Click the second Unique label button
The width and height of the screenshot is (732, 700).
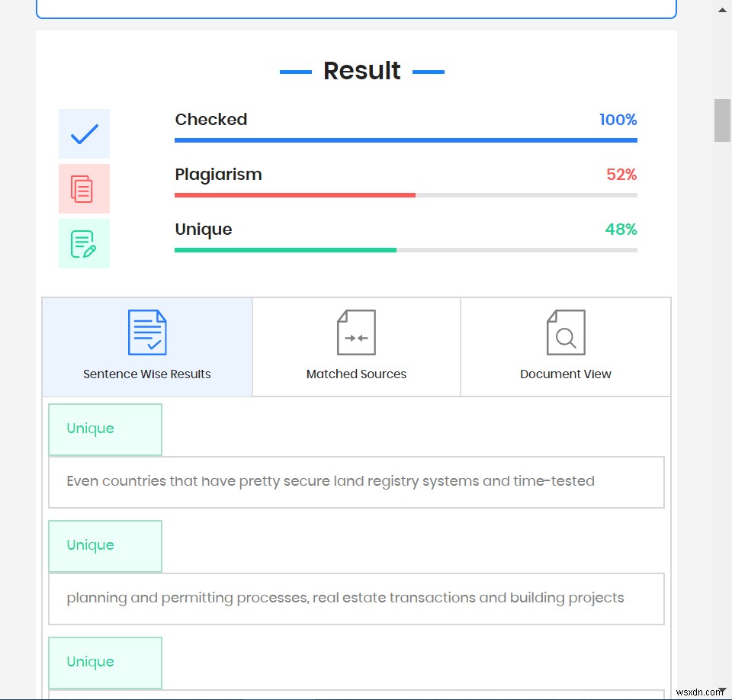pyautogui.click(x=105, y=546)
